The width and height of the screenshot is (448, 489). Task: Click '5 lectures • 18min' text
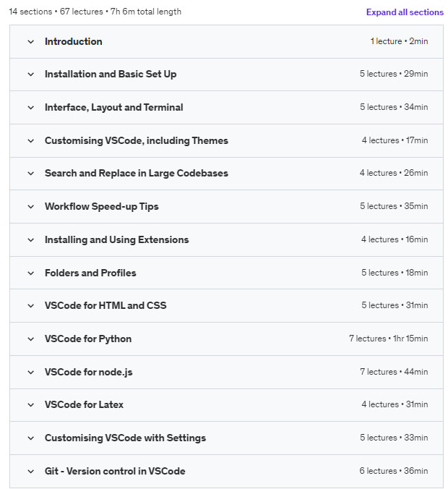click(395, 273)
